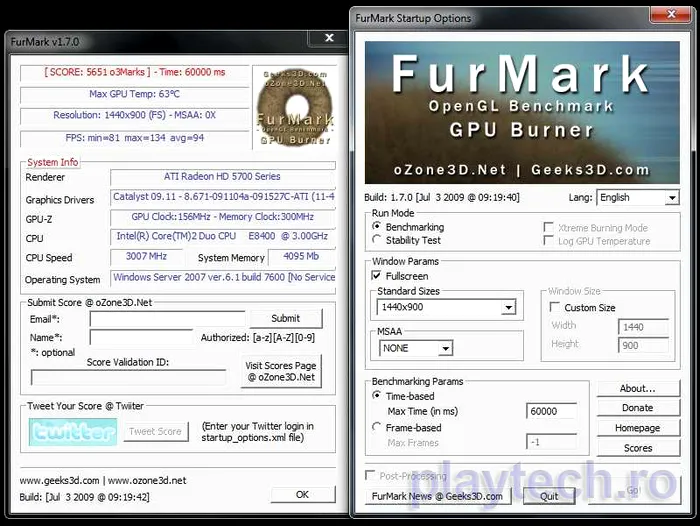This screenshot has height=526, width=700.
Task: Click the 4095 Mb system memory value
Action: click(x=301, y=256)
